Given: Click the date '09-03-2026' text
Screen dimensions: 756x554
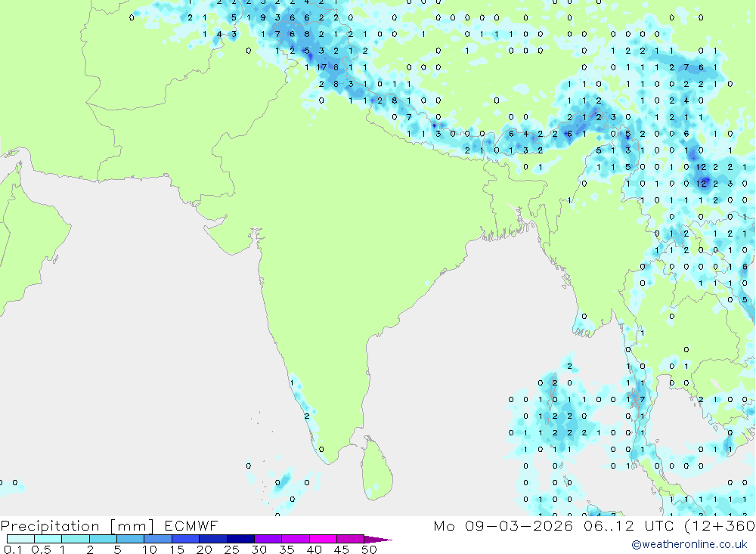Looking at the screenshot, I should 519,525.
